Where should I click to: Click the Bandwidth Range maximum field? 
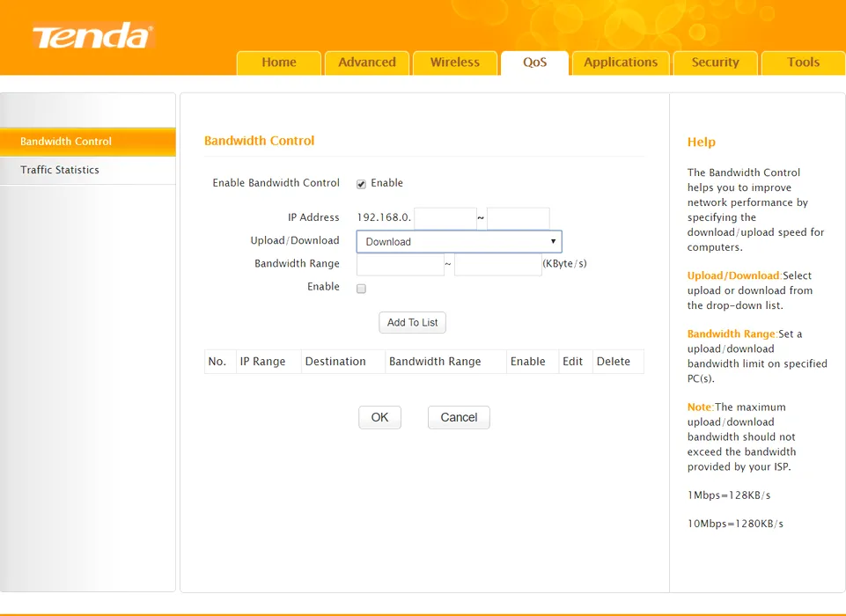tap(498, 264)
